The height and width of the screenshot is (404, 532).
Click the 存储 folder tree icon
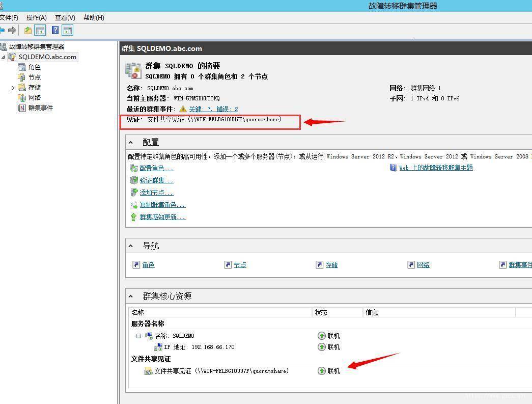(22, 87)
